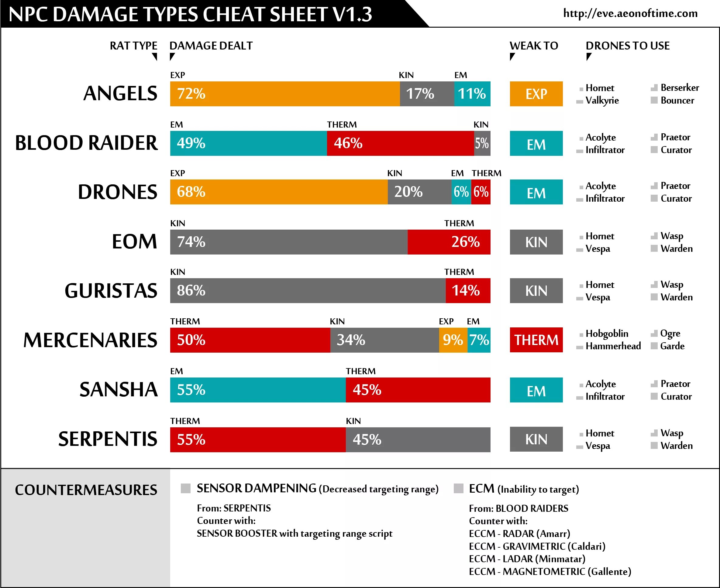Open the NPC Damage Types Cheat Sheet menu
Screen dimensions: 720x588
[179, 13]
